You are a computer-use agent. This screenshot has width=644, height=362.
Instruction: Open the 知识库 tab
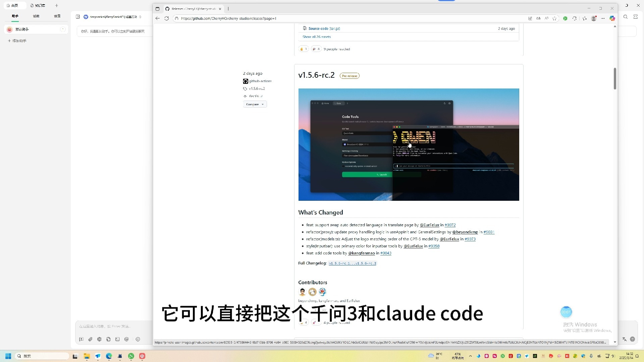(38, 5)
